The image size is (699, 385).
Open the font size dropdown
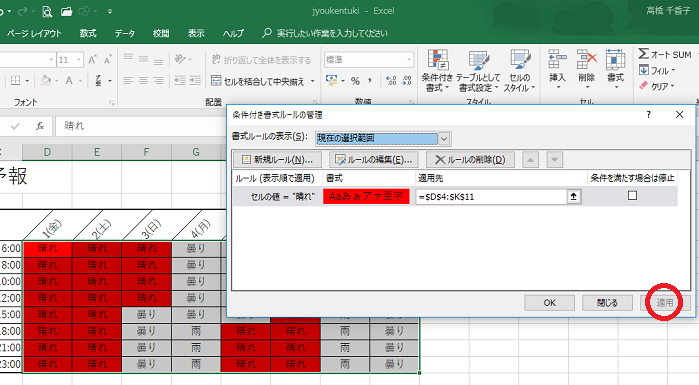click(x=79, y=60)
